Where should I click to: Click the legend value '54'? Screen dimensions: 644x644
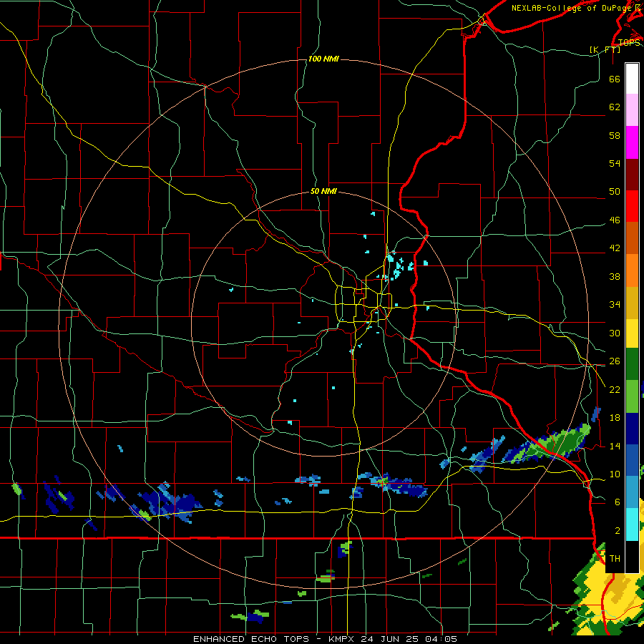(615, 163)
